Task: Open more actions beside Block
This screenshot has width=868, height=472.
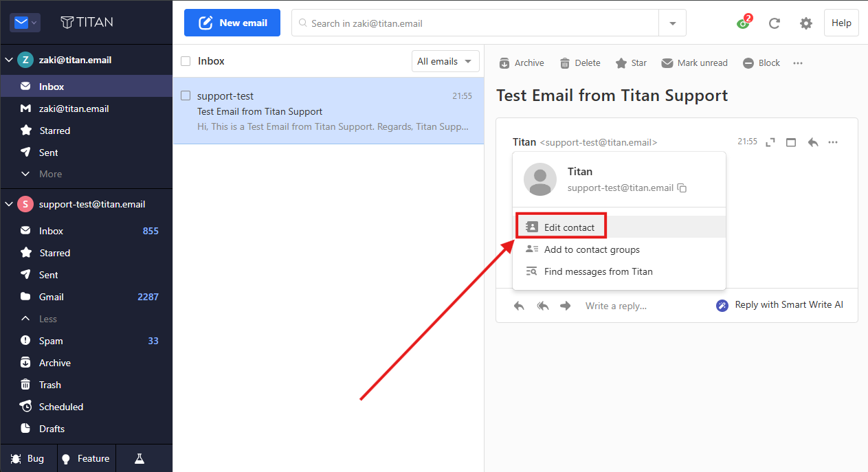Action: tap(798, 63)
